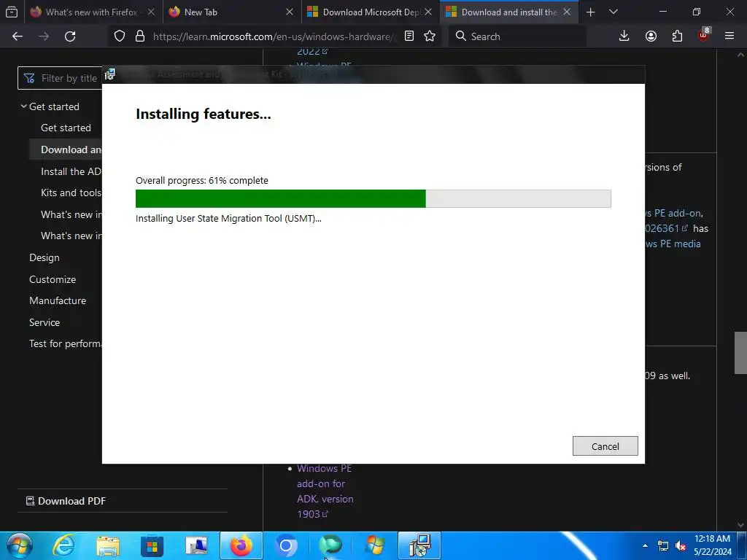Screen dimensions: 747x560
Task: Open the extensions puzzle icon
Action: point(677,36)
